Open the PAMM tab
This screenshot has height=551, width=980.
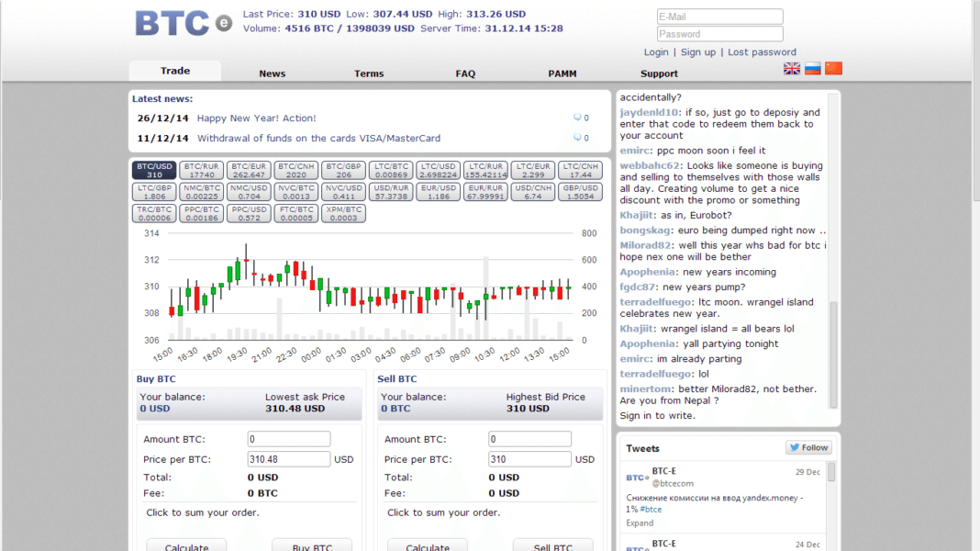coord(562,73)
